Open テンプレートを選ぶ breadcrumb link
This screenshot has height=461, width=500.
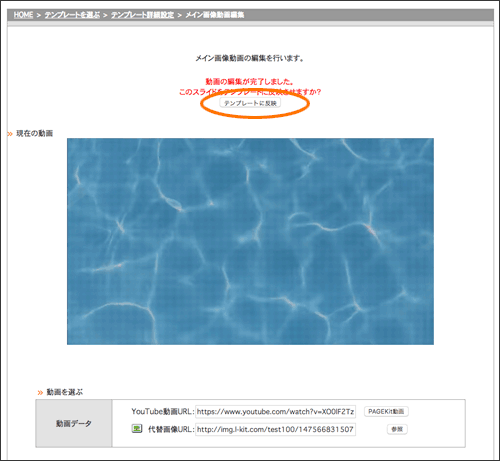click(72, 15)
